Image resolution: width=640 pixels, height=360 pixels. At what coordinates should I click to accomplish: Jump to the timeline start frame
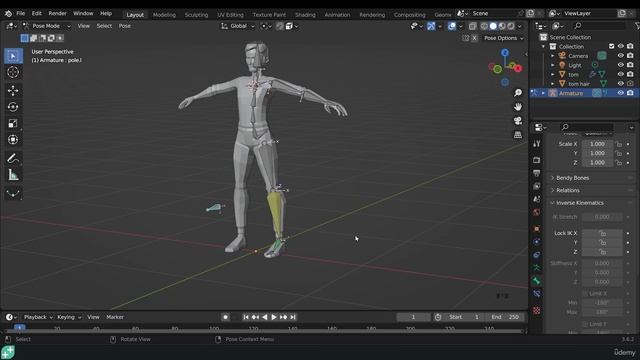(246, 317)
